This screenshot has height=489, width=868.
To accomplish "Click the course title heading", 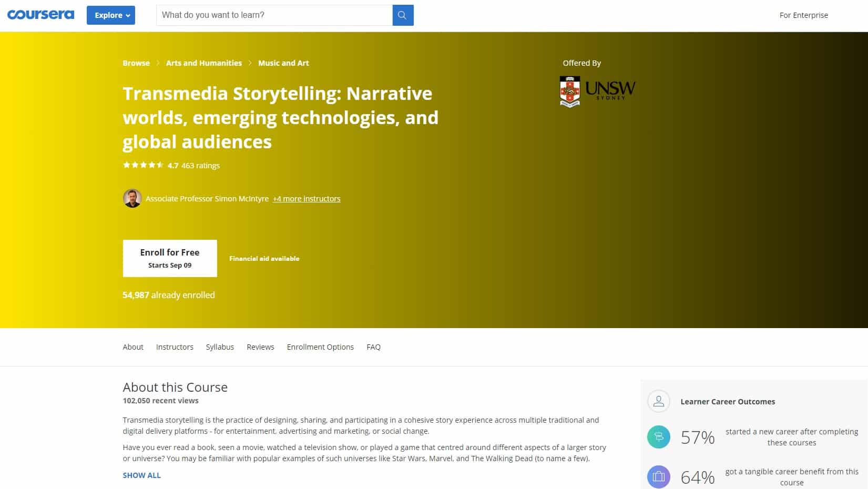I will 280,117.
